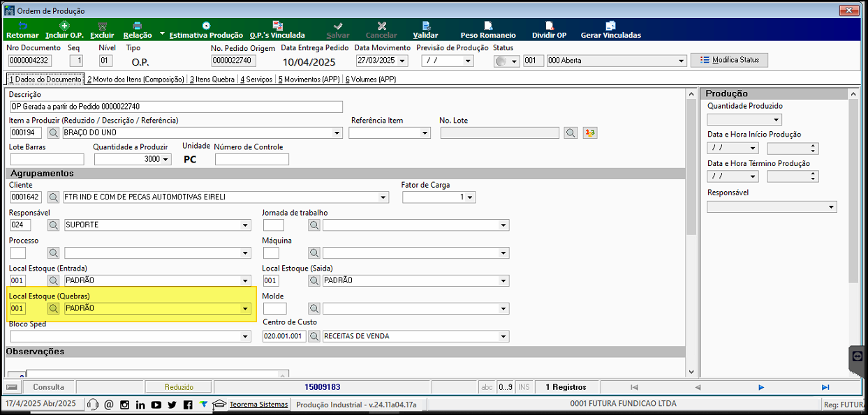Open Estimativa Produção from the toolbar
This screenshot has height=415, width=868.
point(206,29)
